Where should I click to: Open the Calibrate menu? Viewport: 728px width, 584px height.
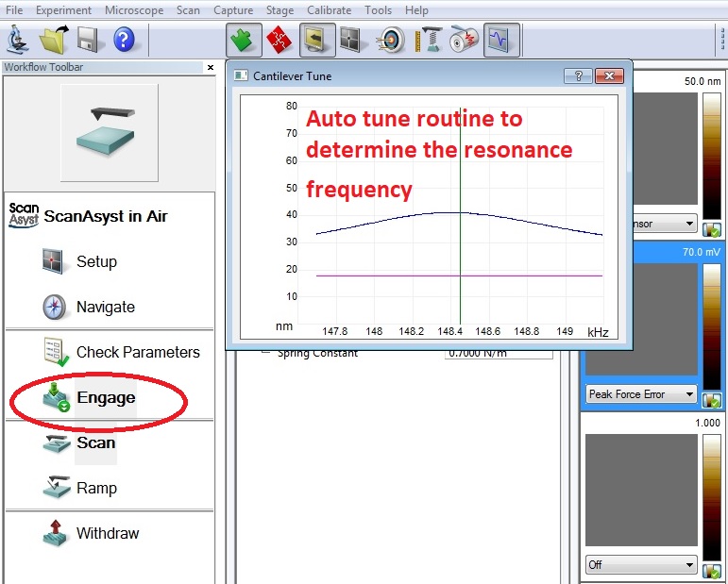tap(329, 10)
